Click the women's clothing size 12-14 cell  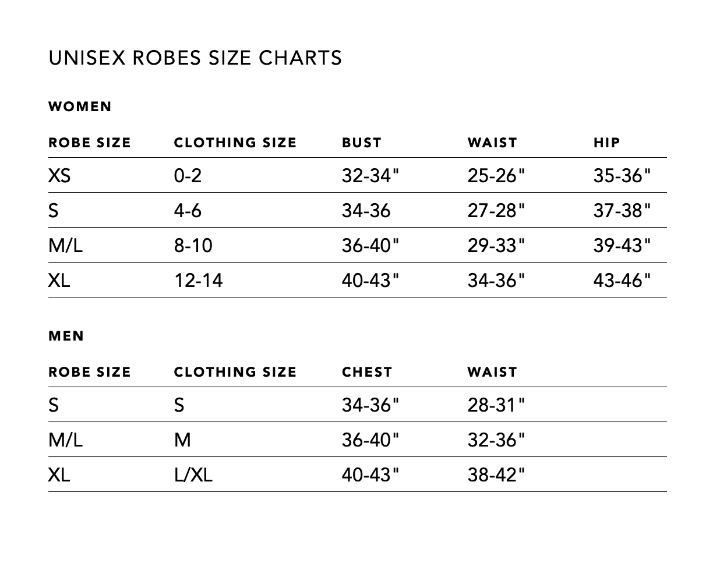[x=198, y=280]
